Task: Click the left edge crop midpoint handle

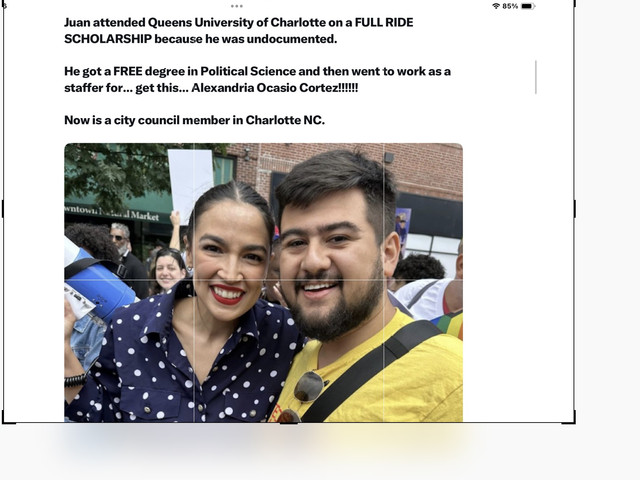Action: (3, 209)
